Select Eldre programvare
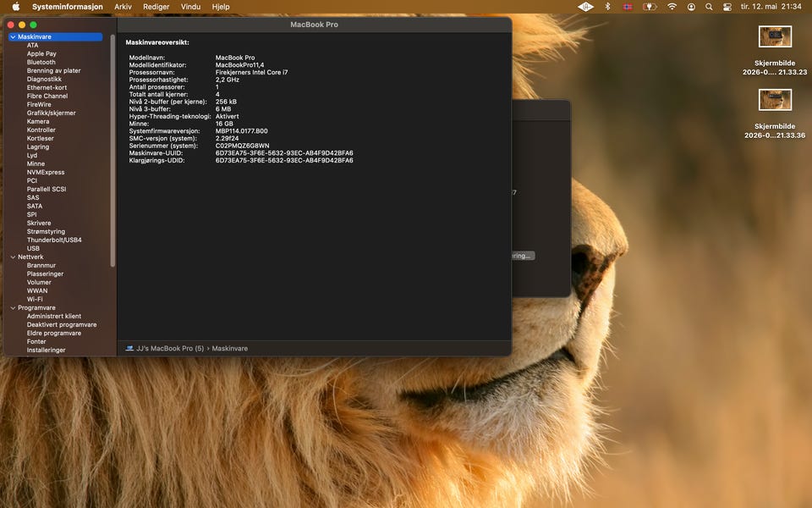This screenshot has height=508, width=812. click(x=54, y=334)
